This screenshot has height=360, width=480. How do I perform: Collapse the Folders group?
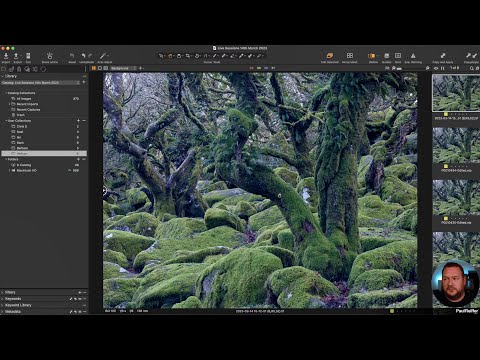(x=6, y=159)
